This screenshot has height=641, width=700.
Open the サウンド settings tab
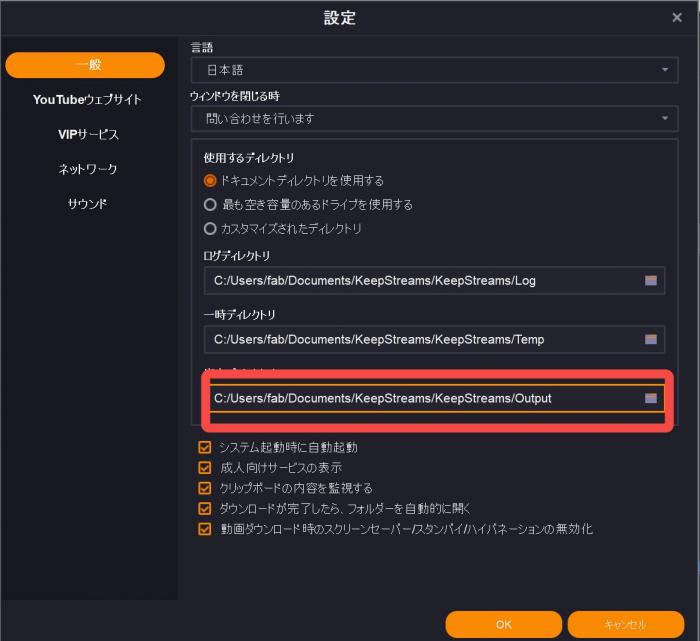point(87,204)
